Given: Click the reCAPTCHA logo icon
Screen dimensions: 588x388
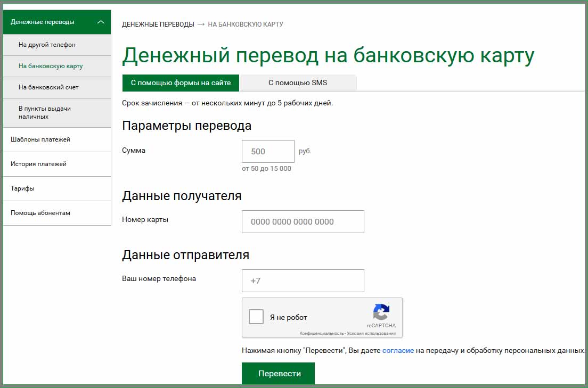Looking at the screenshot, I should point(381,312).
